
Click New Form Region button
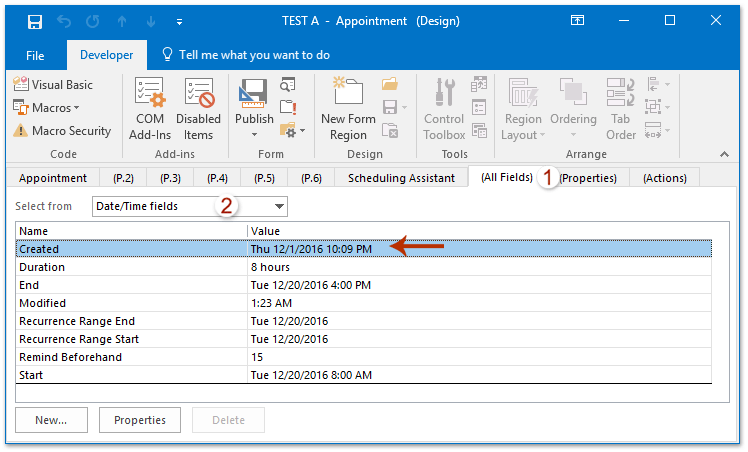[348, 109]
